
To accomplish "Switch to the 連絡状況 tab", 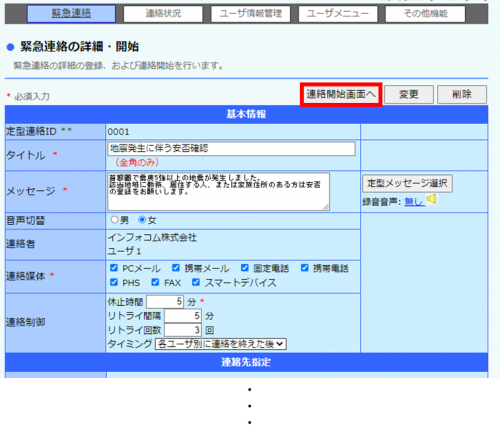I will (x=163, y=14).
